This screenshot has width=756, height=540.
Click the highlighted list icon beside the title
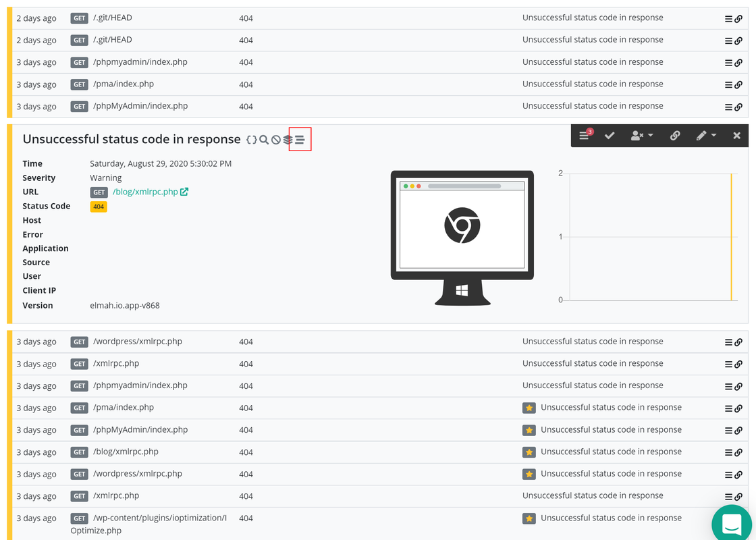point(300,140)
